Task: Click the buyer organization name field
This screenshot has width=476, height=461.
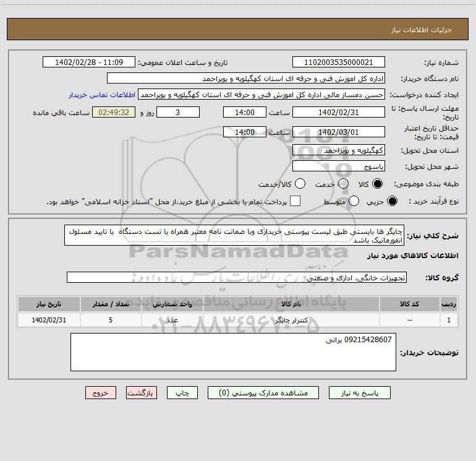Action: [x=246, y=79]
